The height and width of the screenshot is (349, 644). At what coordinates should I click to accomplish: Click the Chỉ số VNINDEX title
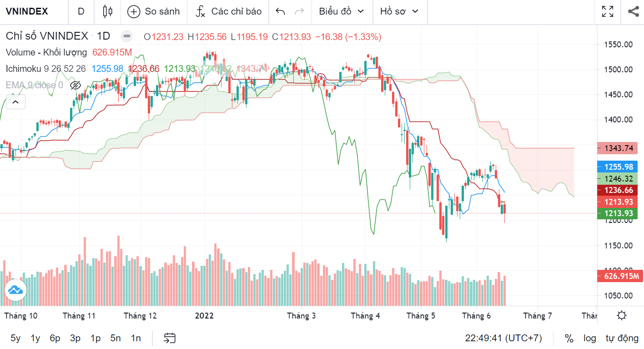47,36
